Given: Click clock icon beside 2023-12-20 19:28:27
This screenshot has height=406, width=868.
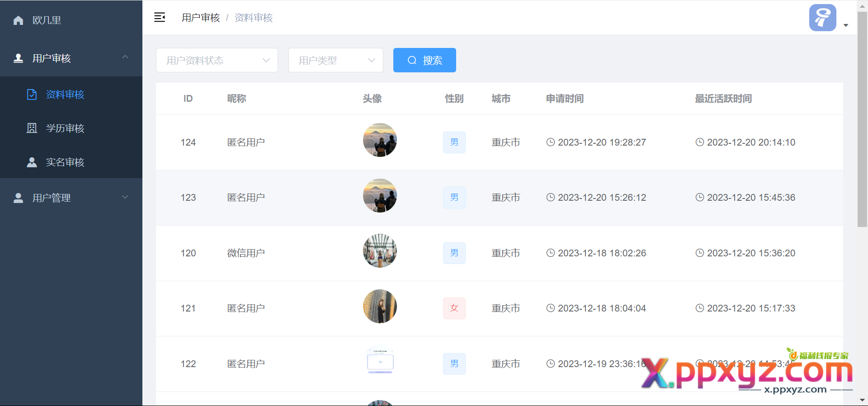Looking at the screenshot, I should [x=550, y=142].
